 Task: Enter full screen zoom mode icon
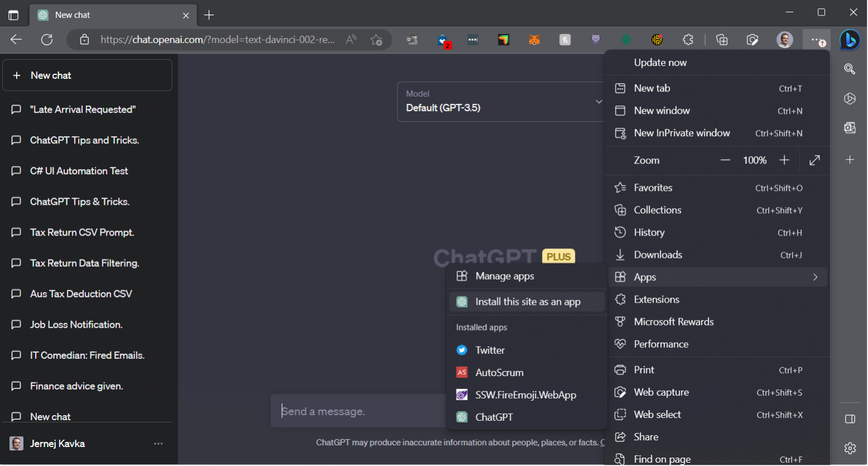pos(814,160)
